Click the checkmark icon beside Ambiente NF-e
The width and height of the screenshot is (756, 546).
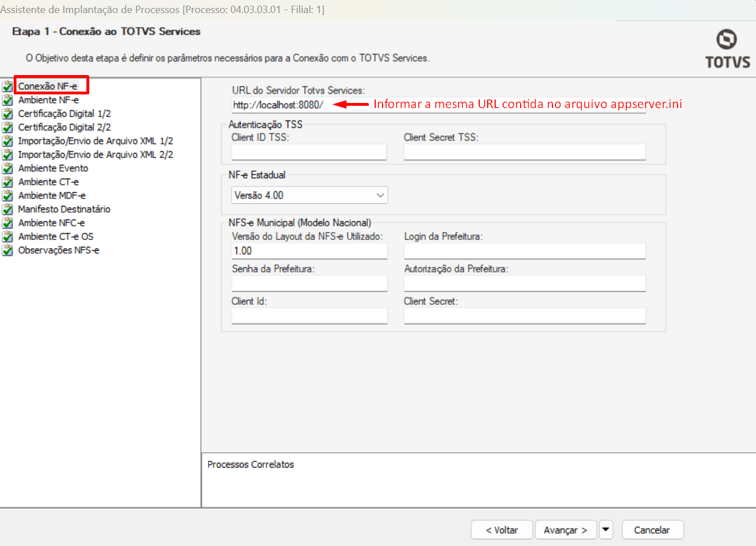7,100
